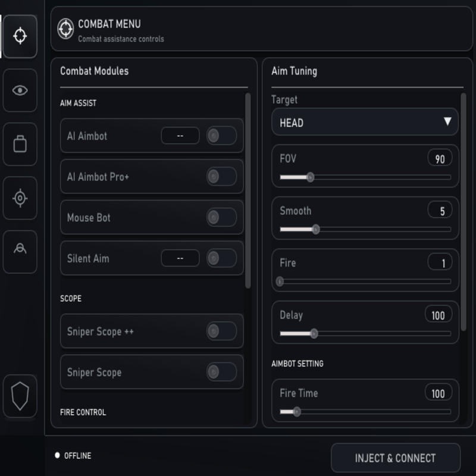476x476 pixels.
Task: Click the Combat Modules panel title
Action: click(95, 71)
